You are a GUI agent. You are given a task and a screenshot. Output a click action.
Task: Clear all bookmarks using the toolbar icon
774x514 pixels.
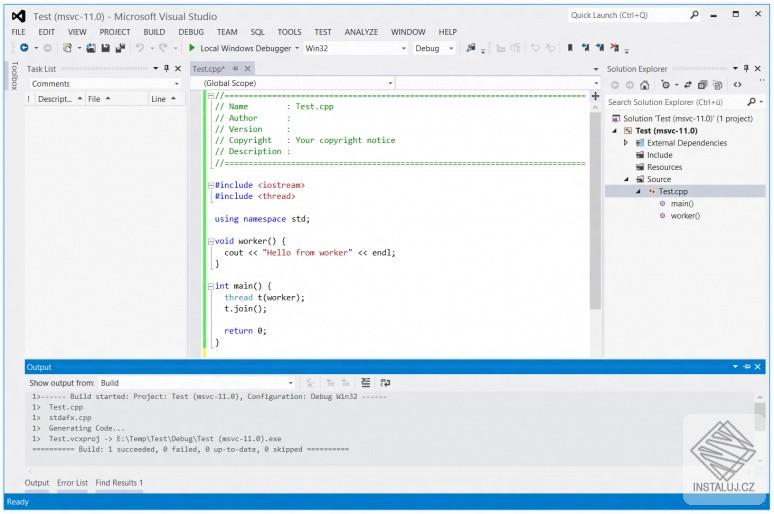pos(613,48)
